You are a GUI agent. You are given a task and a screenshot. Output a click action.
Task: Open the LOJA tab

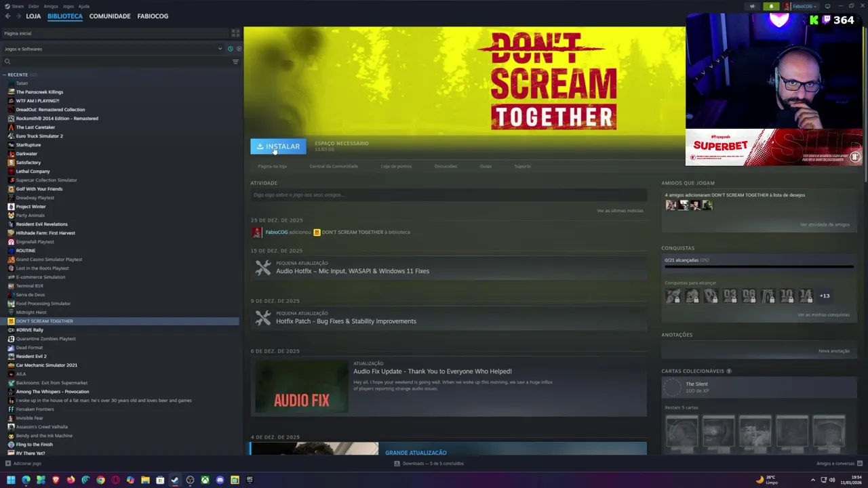click(x=33, y=16)
